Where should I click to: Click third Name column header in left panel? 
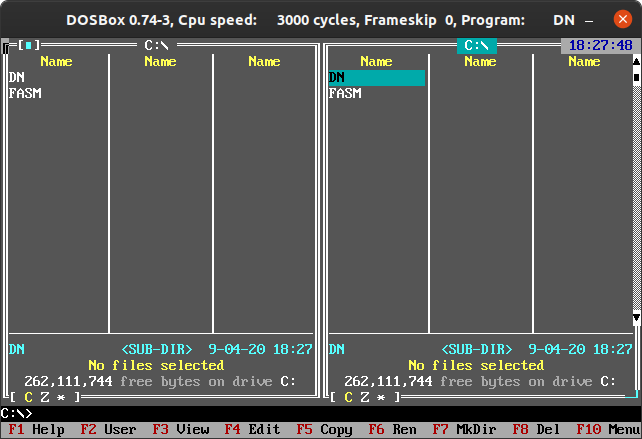(x=264, y=61)
